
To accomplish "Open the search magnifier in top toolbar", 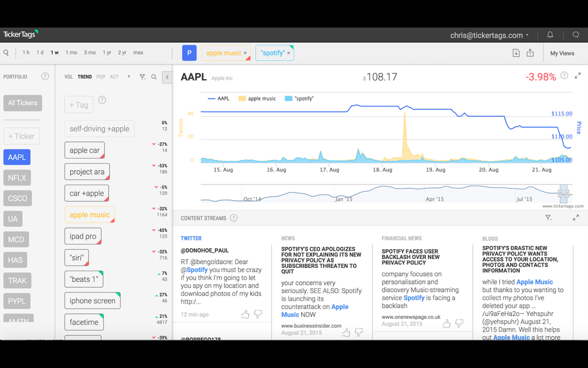I will point(6,53).
